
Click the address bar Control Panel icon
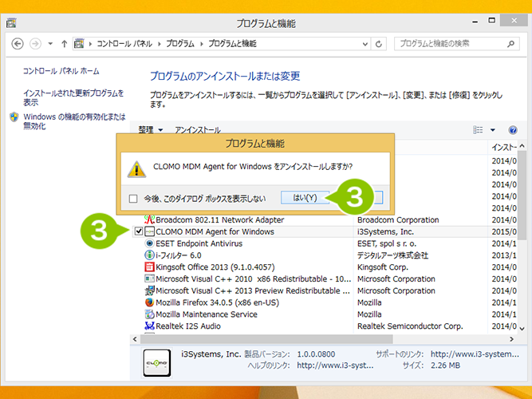tap(79, 43)
